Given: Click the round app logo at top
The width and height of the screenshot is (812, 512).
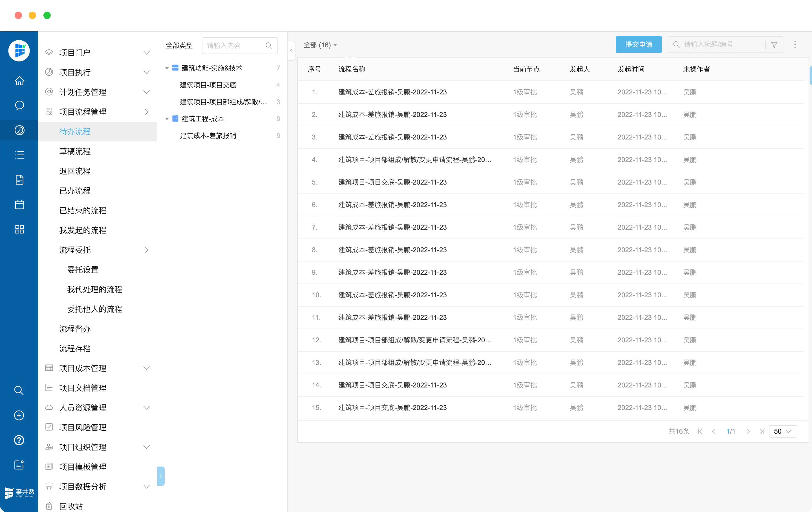Looking at the screenshot, I should point(19,50).
